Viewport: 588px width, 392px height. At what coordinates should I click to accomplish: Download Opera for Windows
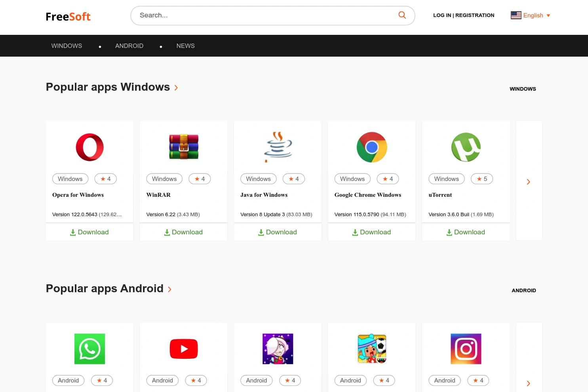[x=89, y=232]
